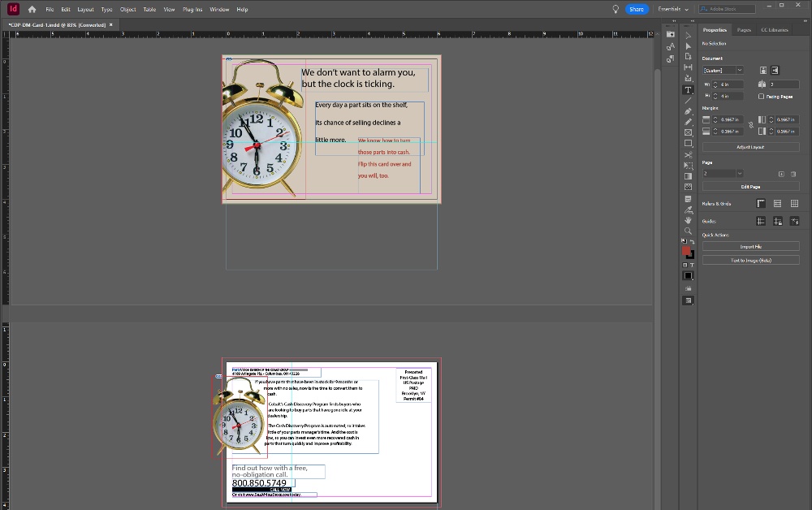
Task: Click the default fill and stroke icon
Action: 684,241
